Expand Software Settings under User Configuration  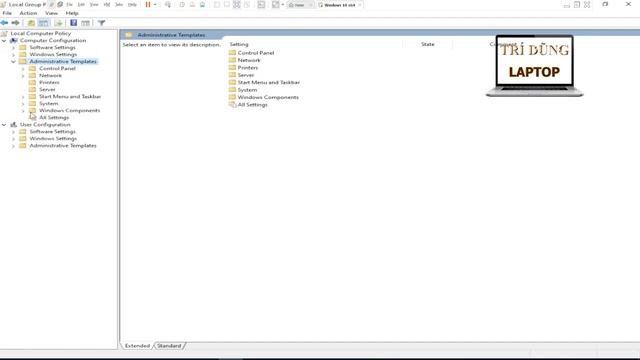click(x=13, y=131)
